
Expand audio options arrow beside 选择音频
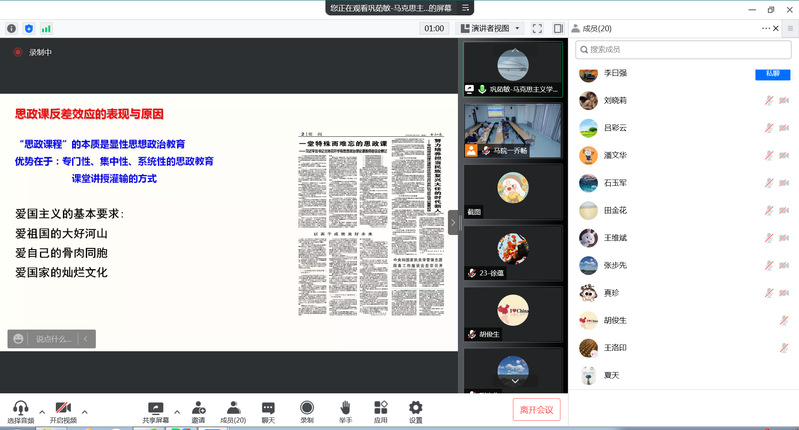coord(42,411)
